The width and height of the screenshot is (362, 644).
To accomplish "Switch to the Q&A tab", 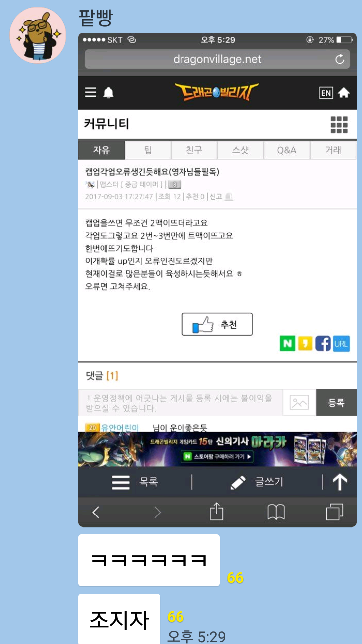I will click(x=287, y=150).
